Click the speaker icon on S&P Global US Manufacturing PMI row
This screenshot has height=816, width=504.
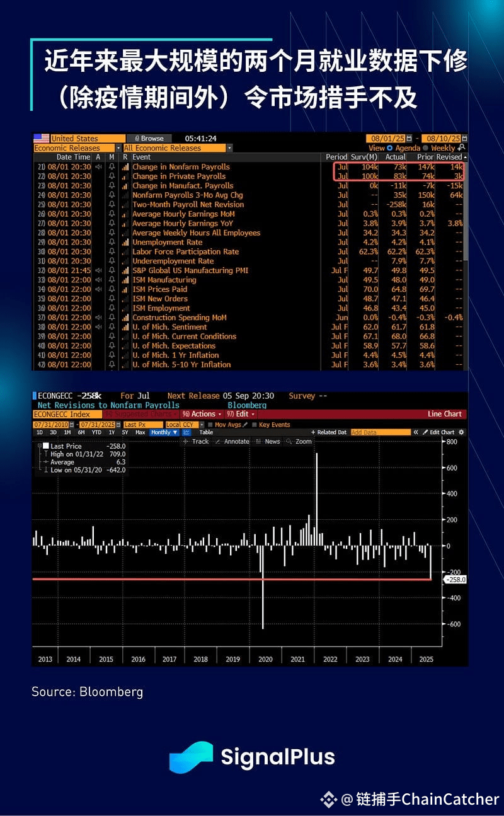click(98, 270)
